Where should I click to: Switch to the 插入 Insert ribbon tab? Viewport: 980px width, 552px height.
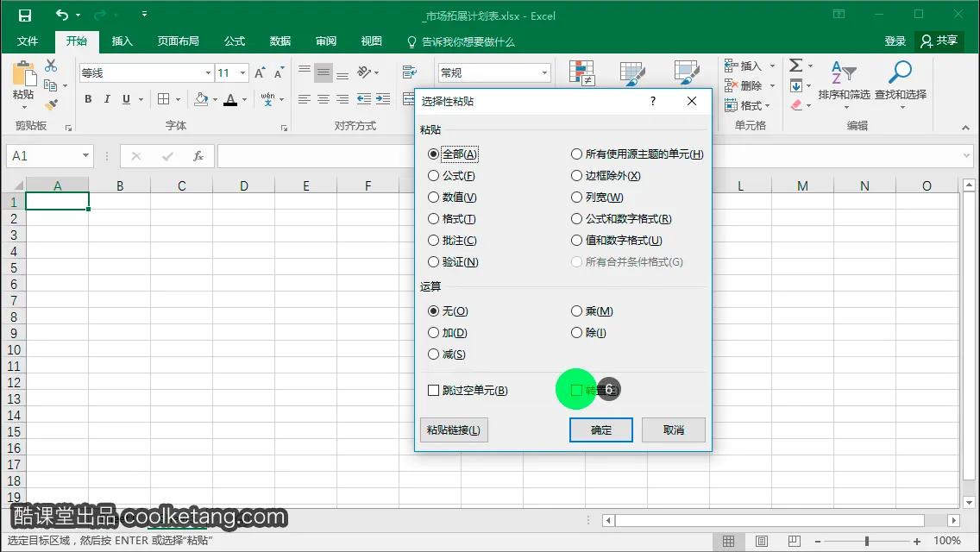click(x=122, y=41)
